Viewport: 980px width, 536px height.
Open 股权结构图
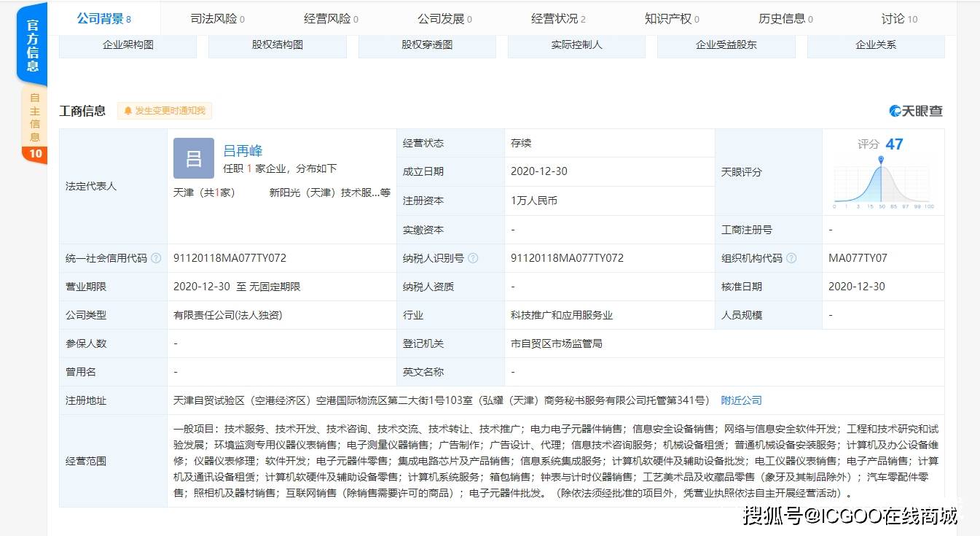coord(278,45)
